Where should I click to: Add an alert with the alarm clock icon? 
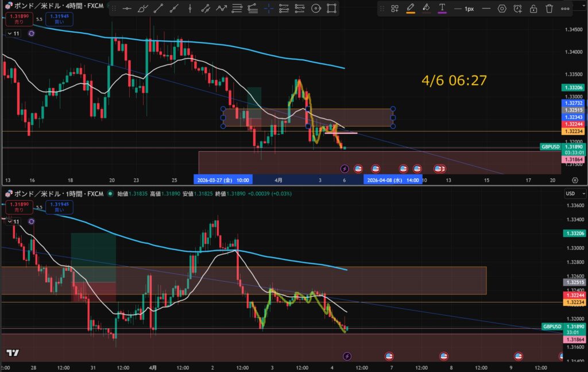518,9
